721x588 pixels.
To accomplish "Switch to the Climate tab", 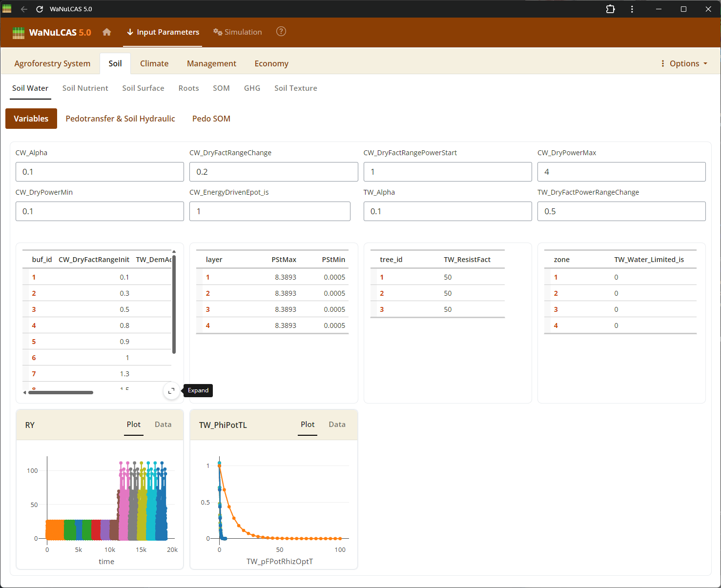I will tap(154, 63).
